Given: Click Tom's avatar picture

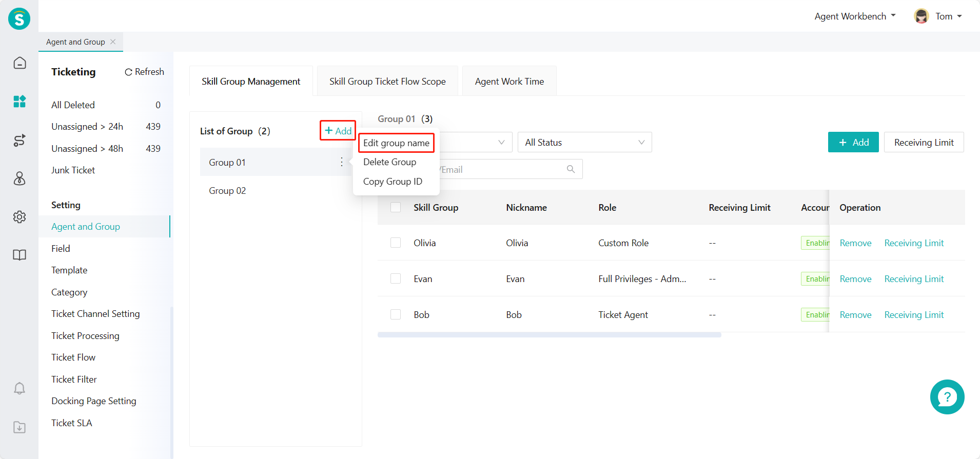Looking at the screenshot, I should coord(922,16).
